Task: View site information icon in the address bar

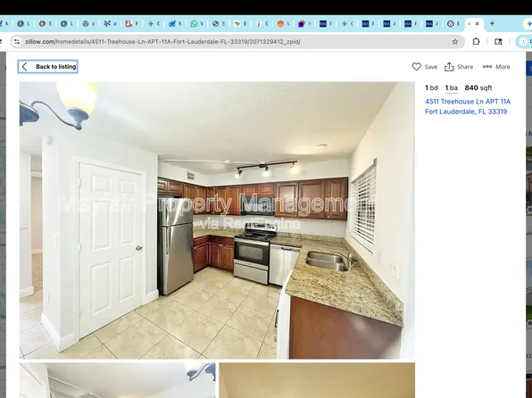Action: [17, 42]
